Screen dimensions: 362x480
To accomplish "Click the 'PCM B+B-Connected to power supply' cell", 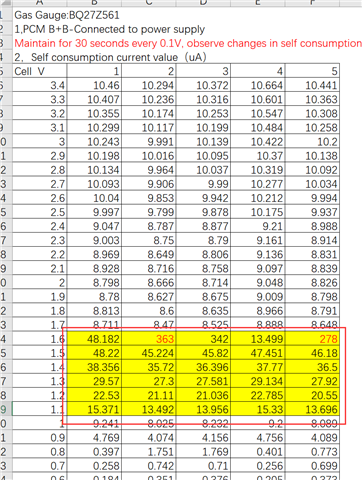I will coord(109,29).
